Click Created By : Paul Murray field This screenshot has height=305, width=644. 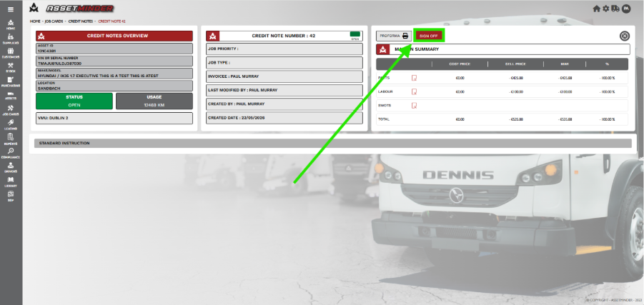coord(284,104)
